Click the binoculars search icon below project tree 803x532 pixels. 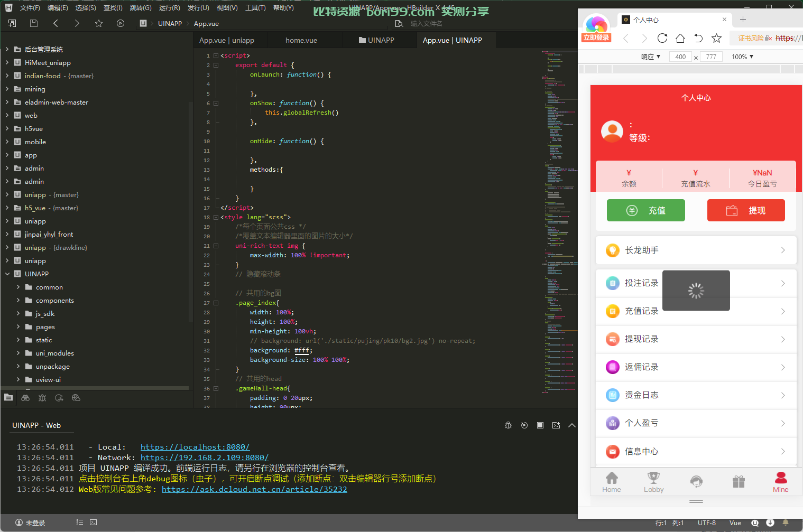click(x=25, y=398)
